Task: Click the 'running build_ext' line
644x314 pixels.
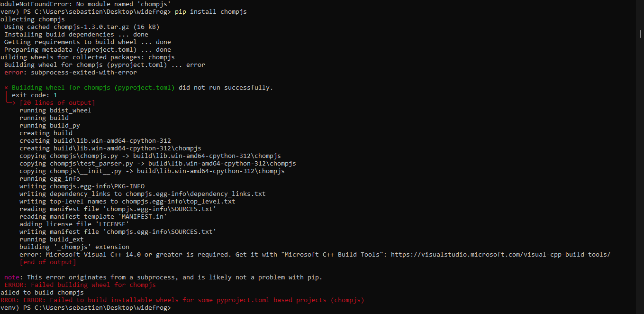Action: click(x=51, y=240)
